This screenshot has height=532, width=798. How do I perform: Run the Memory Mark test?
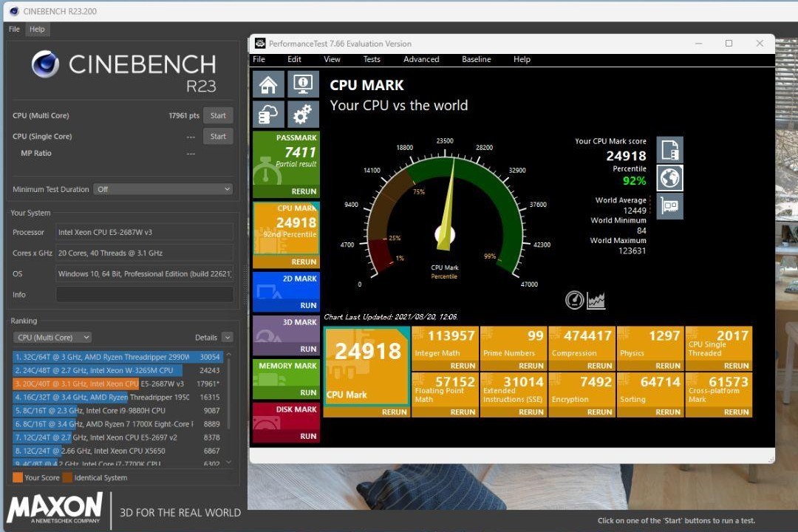pyautogui.click(x=308, y=392)
